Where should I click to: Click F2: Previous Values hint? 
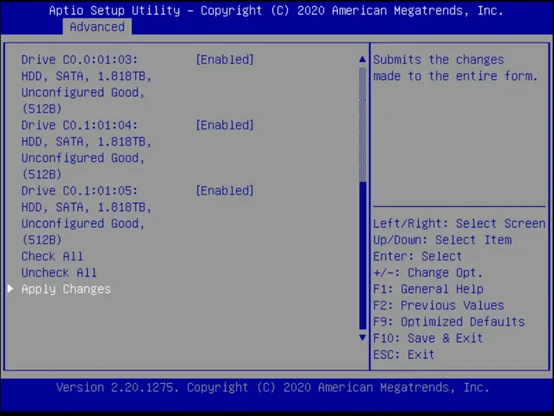[438, 305]
